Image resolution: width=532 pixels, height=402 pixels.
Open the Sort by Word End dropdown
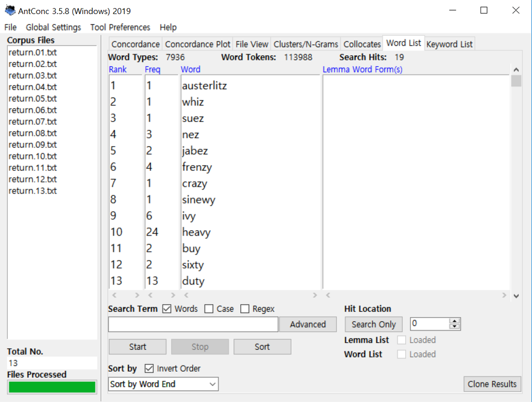[x=163, y=384]
